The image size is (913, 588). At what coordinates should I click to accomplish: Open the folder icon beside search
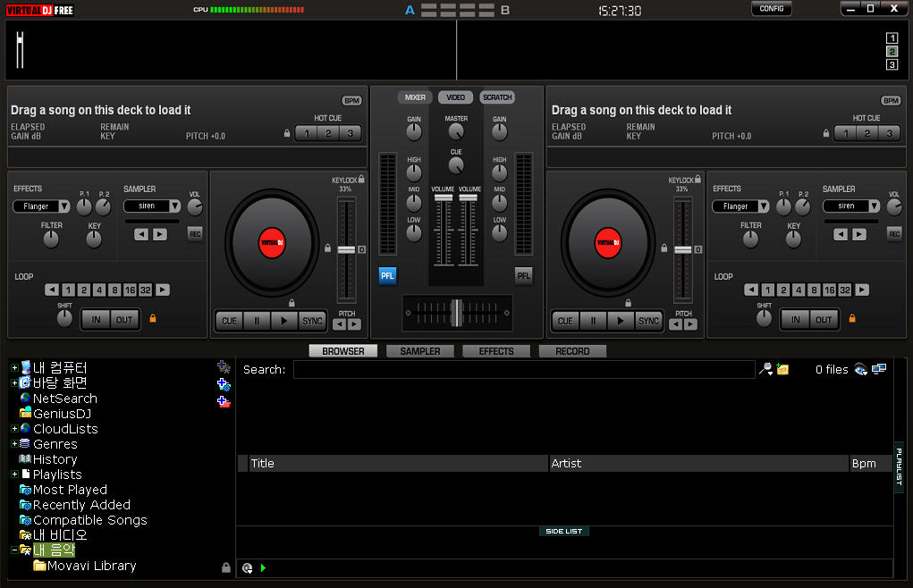(782, 369)
